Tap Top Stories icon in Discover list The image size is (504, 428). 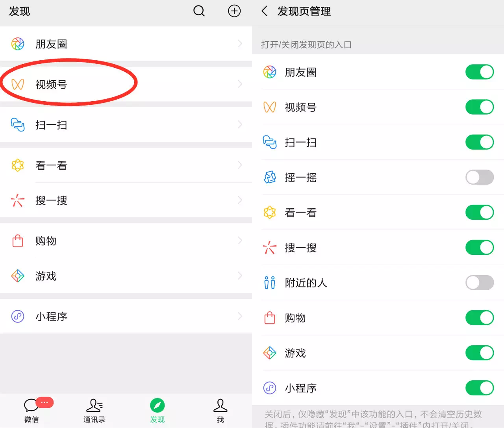pos(18,165)
